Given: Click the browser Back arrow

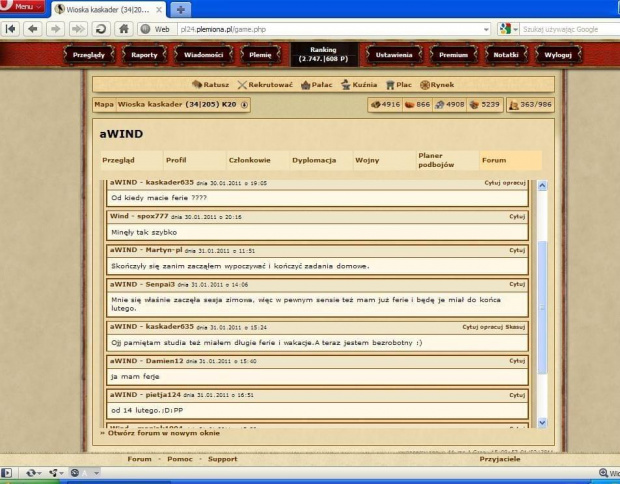Looking at the screenshot, I should point(33,28).
